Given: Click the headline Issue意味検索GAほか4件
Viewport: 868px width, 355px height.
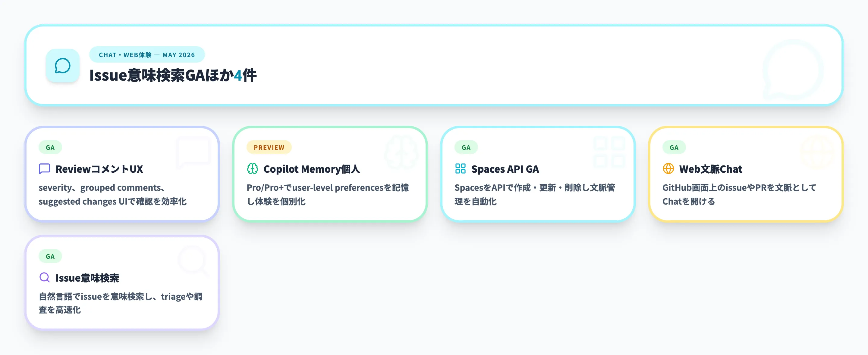Looking at the screenshot, I should (x=173, y=75).
